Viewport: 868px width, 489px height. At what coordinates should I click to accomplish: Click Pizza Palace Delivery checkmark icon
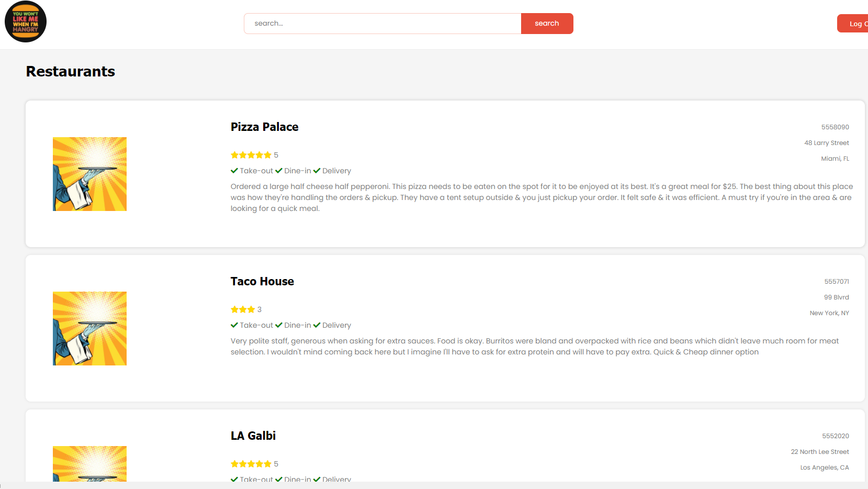pyautogui.click(x=317, y=171)
